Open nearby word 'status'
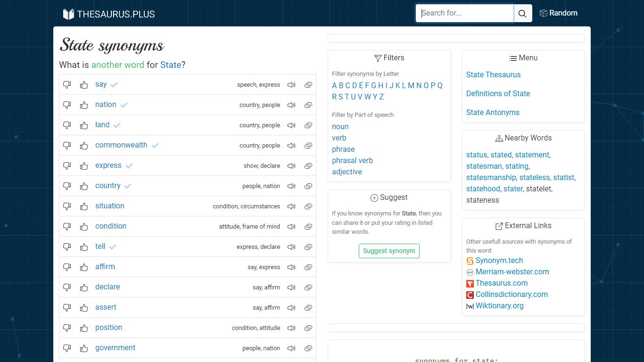Viewport: 644px width, 362px height. 476,155
